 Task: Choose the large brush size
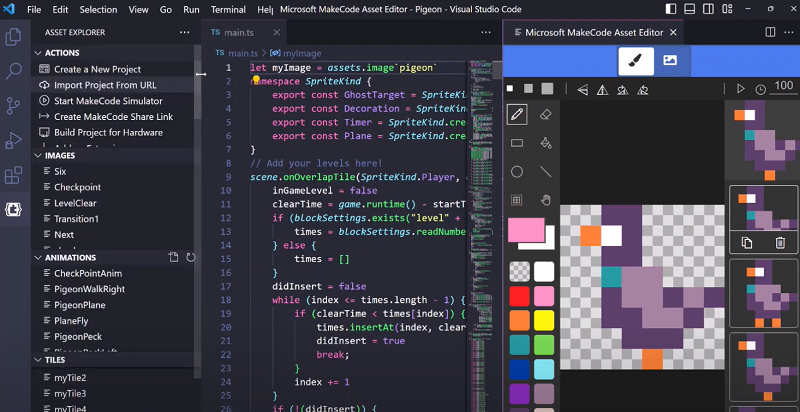pyautogui.click(x=547, y=89)
